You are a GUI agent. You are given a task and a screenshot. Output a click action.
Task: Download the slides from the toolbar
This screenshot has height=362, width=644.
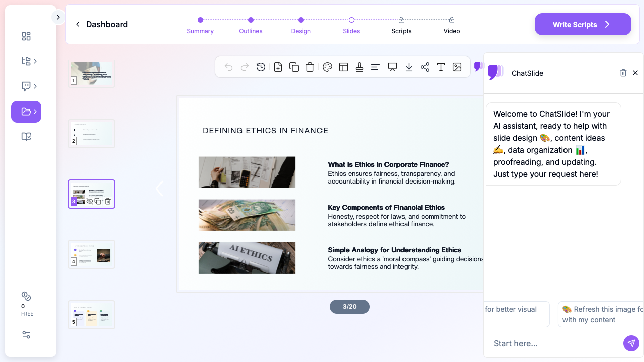point(409,67)
